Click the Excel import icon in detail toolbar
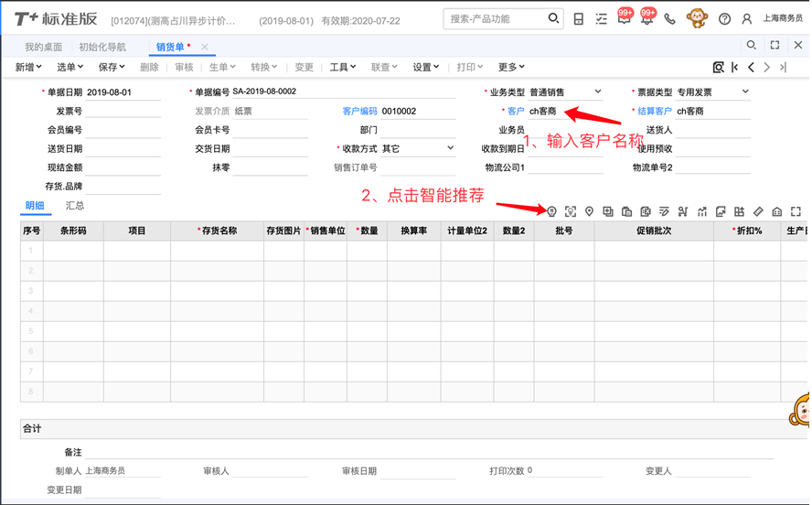 646,211
